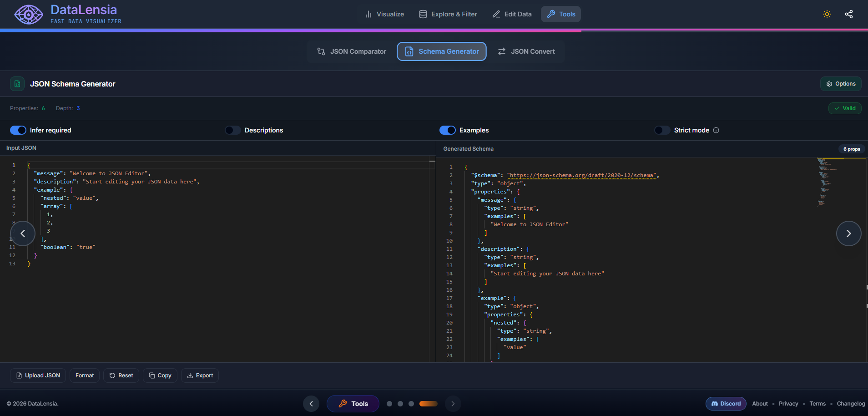
Task: Click Reset below the input editor
Action: click(121, 375)
